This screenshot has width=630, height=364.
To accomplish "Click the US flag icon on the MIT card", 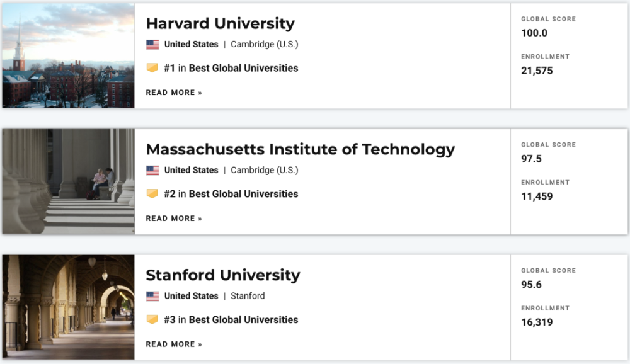I will (151, 170).
